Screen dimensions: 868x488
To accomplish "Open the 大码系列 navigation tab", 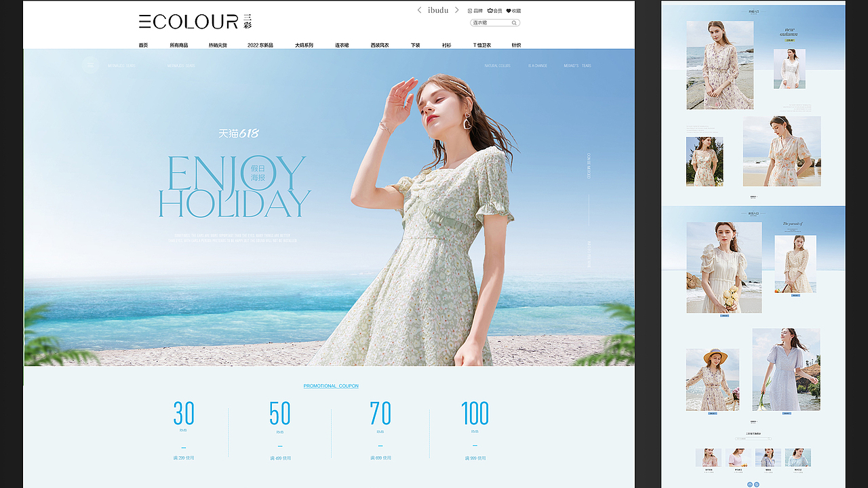I will [x=304, y=45].
